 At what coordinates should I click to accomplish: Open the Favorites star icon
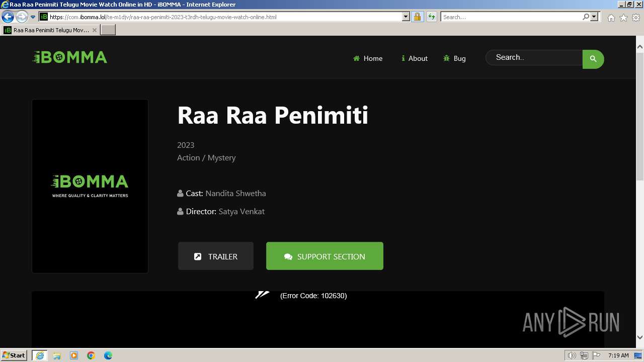click(623, 18)
